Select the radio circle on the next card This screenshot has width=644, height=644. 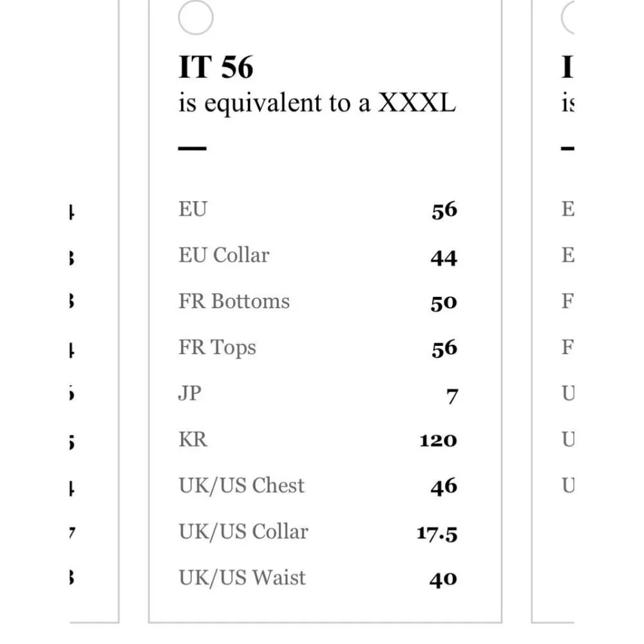[568, 17]
